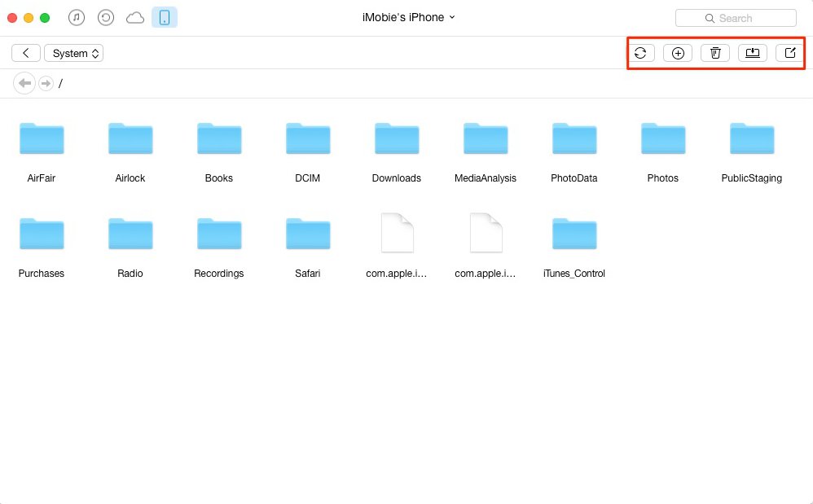
Task: Click the Add (plus) toolbar button
Action: [x=678, y=53]
